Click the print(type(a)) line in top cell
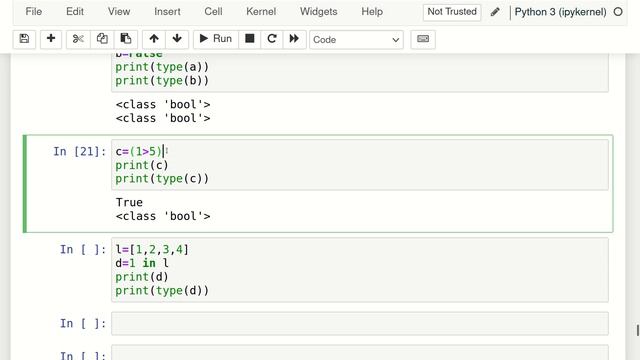Image resolution: width=640 pixels, height=360 pixels. tap(162, 67)
